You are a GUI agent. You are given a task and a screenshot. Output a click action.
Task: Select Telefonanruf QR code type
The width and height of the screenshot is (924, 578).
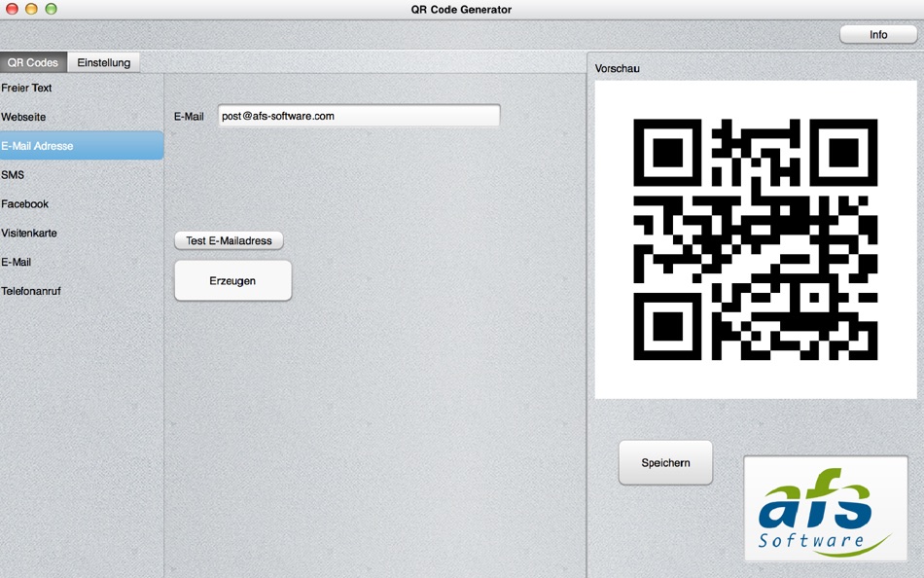tap(32, 290)
